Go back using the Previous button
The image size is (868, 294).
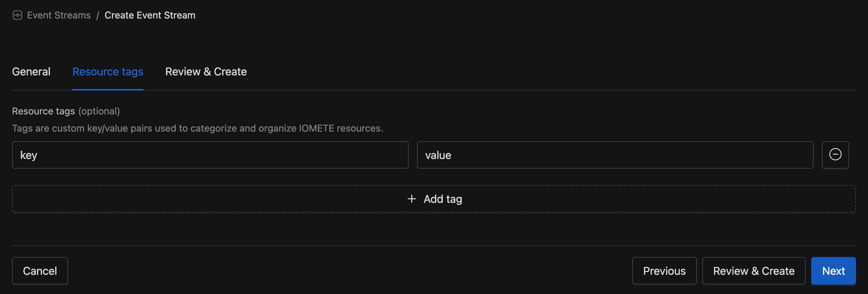[664, 271]
